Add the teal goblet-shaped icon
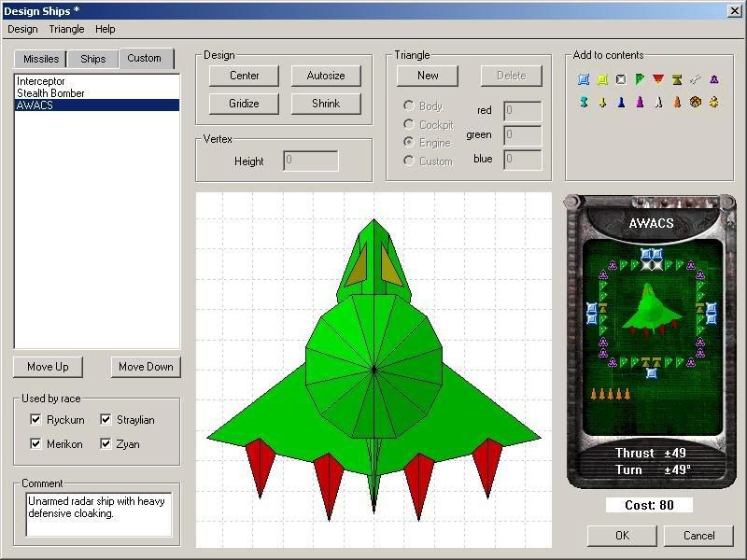Screen dimensions: 747x560 [x=583, y=102]
